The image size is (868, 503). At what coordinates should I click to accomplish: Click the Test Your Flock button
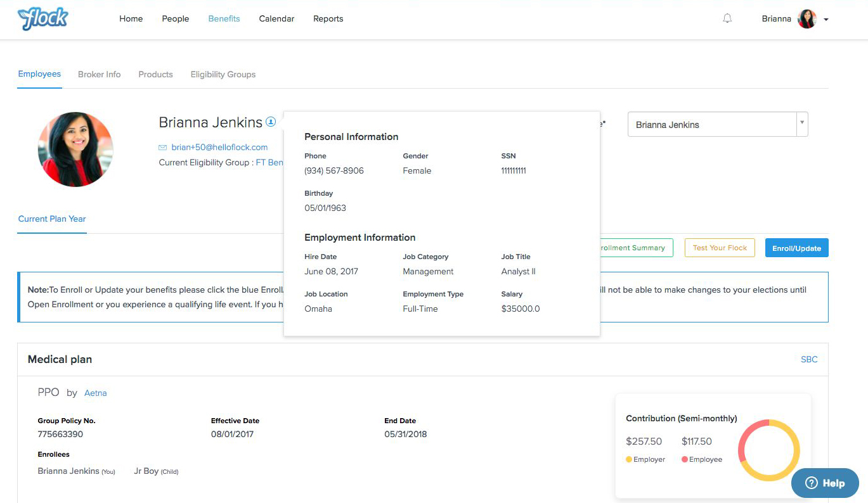720,248
